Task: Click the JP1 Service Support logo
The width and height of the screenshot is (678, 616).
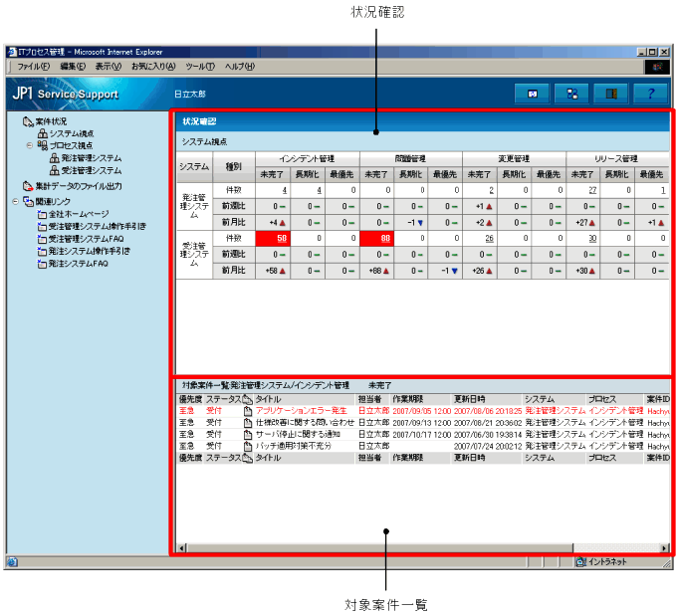Action: pyautogui.click(x=66, y=94)
